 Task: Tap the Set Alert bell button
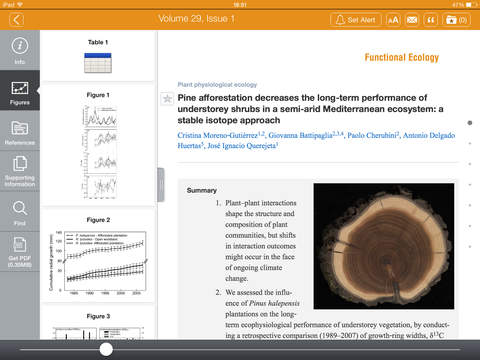coord(356,20)
